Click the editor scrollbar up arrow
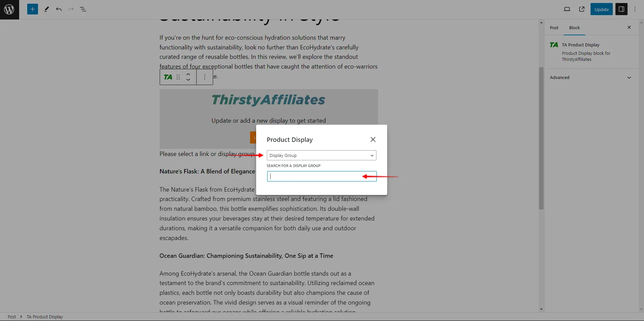644x321 pixels. (x=541, y=23)
